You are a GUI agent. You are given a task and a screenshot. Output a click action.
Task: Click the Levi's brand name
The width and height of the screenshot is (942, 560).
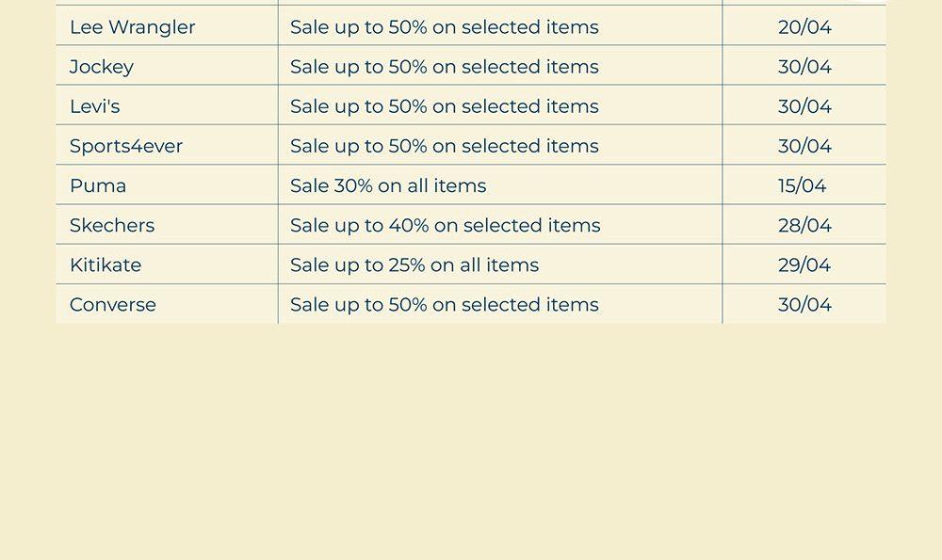pos(95,106)
